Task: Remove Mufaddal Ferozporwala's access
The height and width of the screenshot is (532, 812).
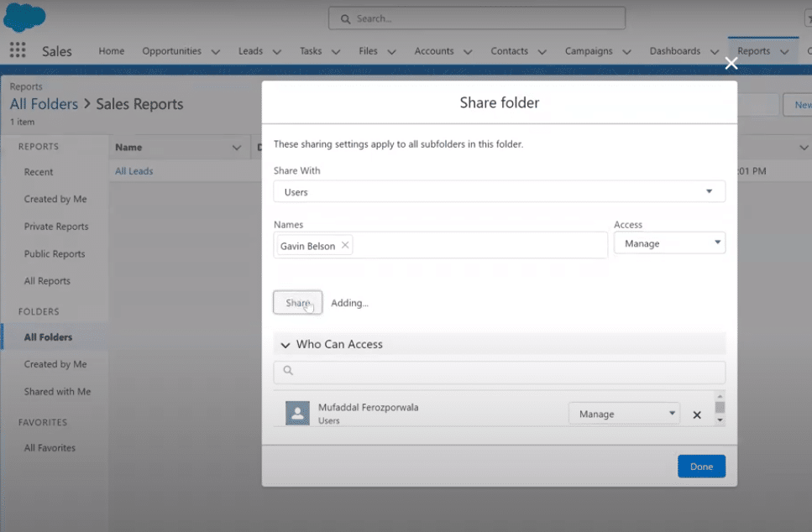Action: point(697,415)
